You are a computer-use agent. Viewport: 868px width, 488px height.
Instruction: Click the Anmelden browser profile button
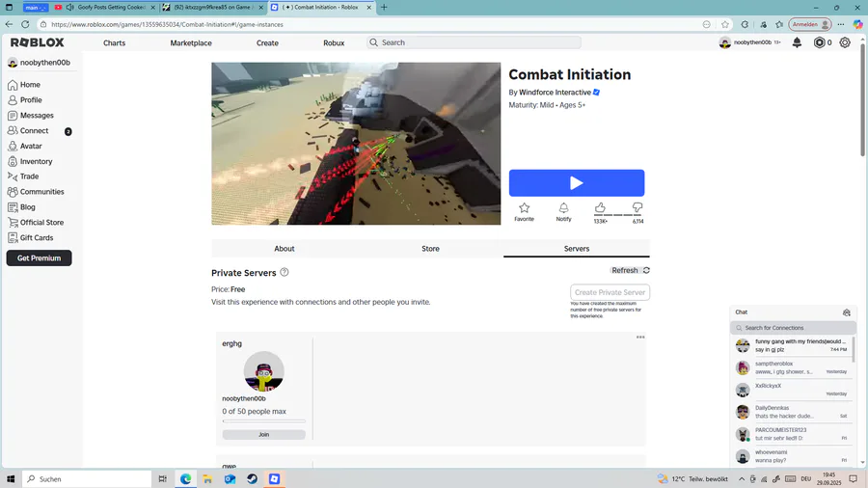pyautogui.click(x=810, y=24)
